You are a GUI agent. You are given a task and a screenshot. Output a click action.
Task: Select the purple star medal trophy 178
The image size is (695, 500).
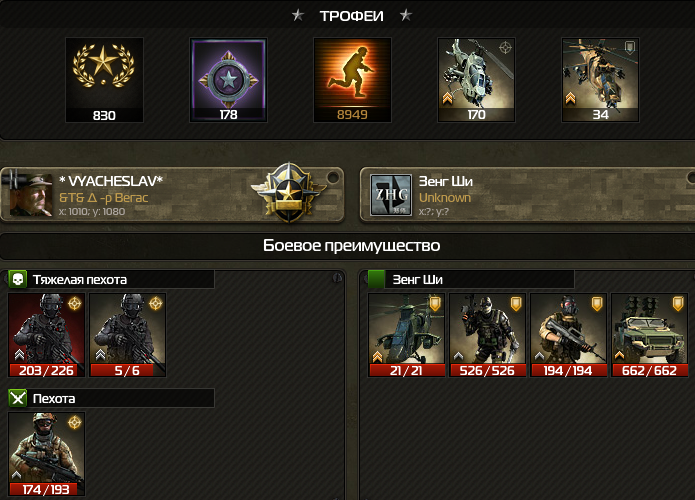[x=228, y=80]
